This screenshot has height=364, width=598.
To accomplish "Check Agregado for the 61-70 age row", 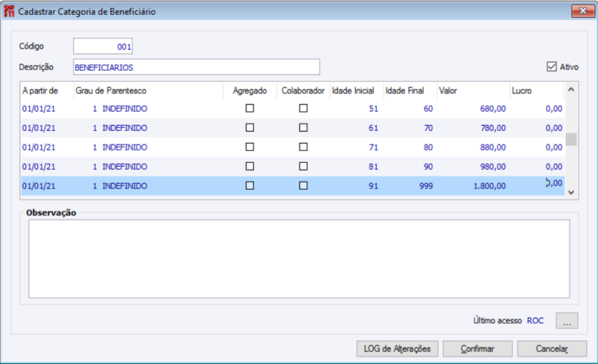I will click(x=250, y=127).
